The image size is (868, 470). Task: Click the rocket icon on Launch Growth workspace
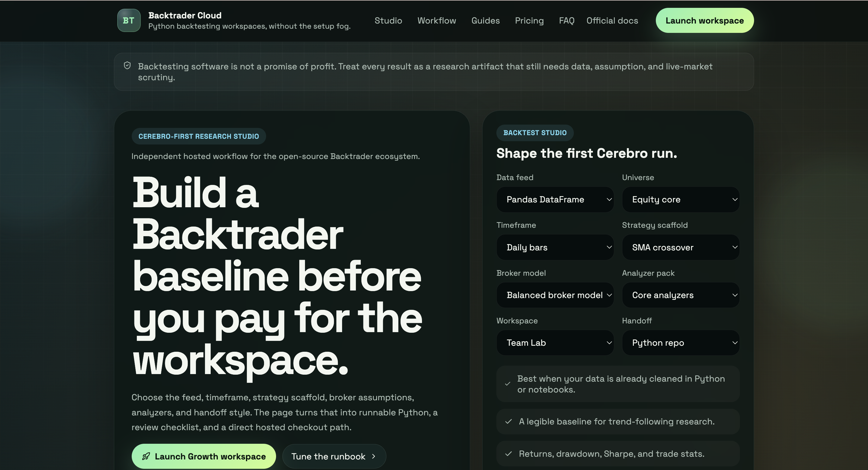(x=146, y=456)
